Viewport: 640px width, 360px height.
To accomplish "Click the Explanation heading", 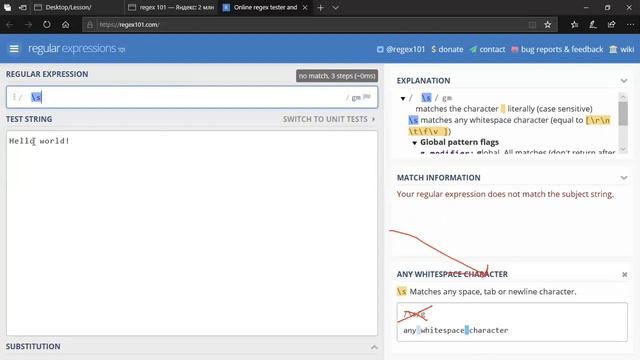I will (x=423, y=81).
